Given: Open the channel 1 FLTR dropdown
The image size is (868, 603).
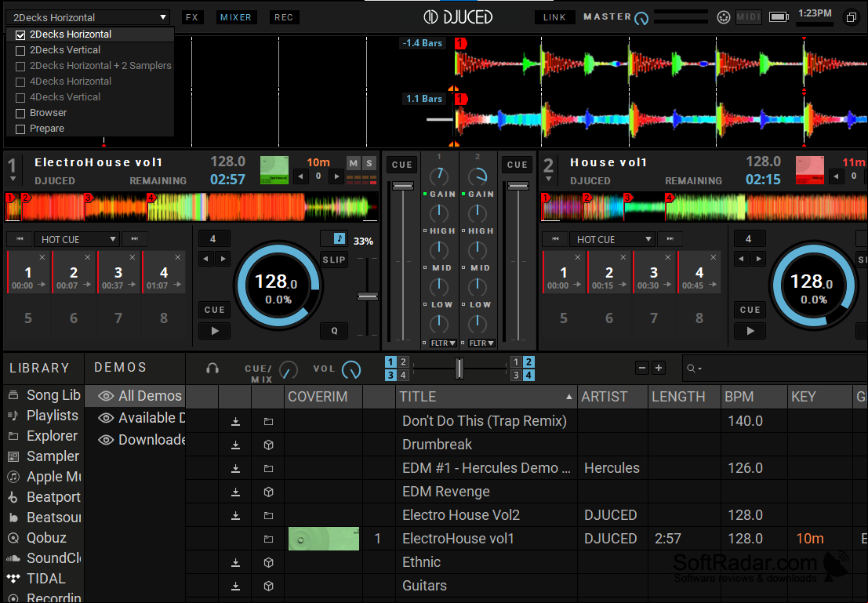Looking at the screenshot, I should (443, 343).
